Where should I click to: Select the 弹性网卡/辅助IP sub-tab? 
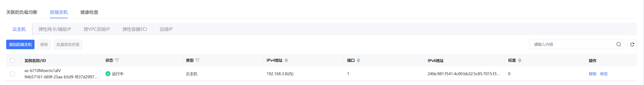(54, 29)
